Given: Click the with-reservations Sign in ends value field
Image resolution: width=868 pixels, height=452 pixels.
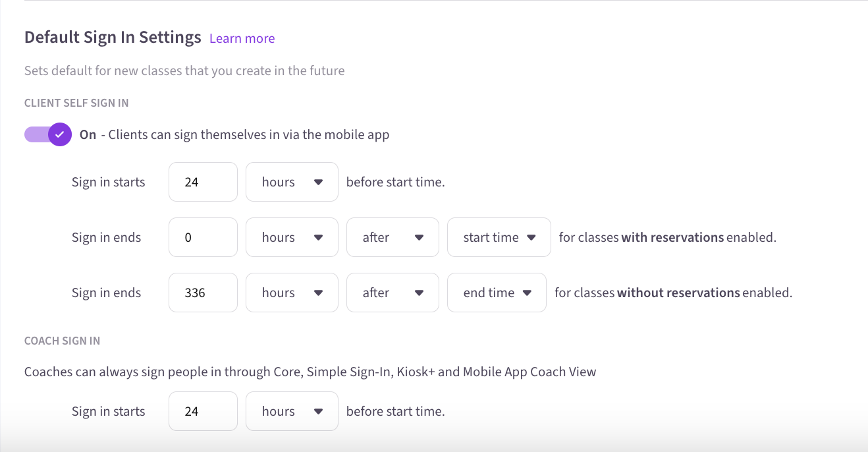Looking at the screenshot, I should coord(203,237).
